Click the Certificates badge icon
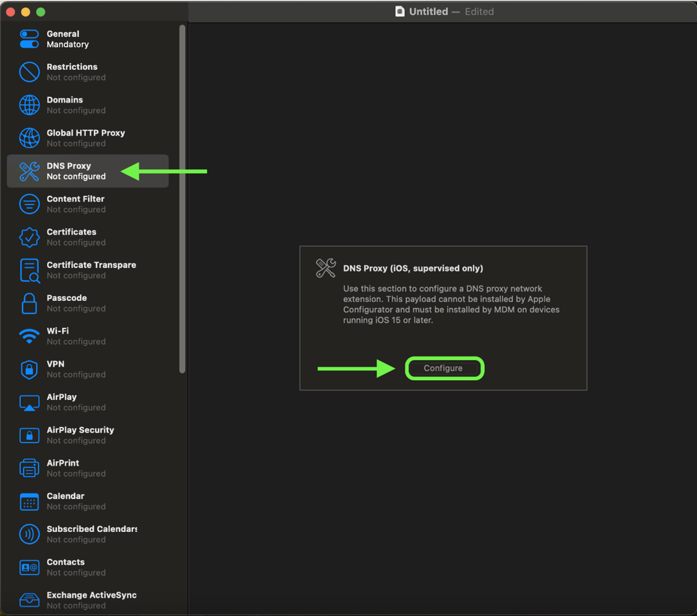Image resolution: width=697 pixels, height=616 pixels. coord(29,237)
